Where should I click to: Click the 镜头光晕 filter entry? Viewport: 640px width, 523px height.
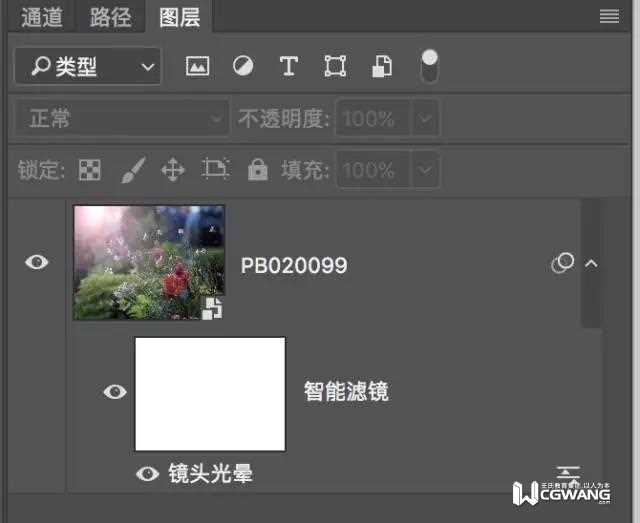coord(211,474)
